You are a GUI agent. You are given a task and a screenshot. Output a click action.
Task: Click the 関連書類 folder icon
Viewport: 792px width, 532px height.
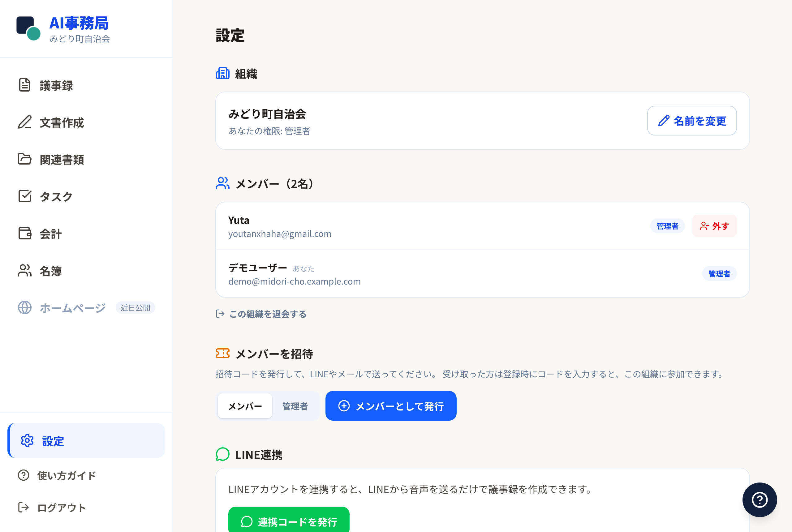24,159
